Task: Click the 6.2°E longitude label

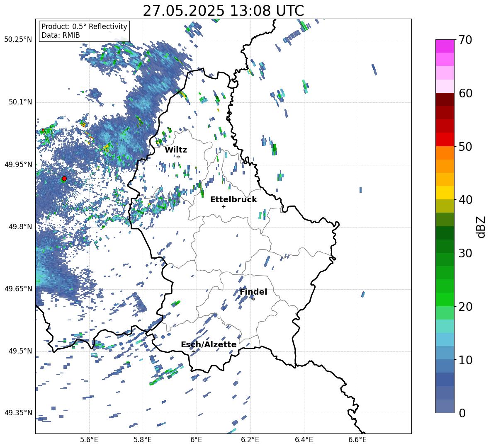Action: tap(250, 440)
